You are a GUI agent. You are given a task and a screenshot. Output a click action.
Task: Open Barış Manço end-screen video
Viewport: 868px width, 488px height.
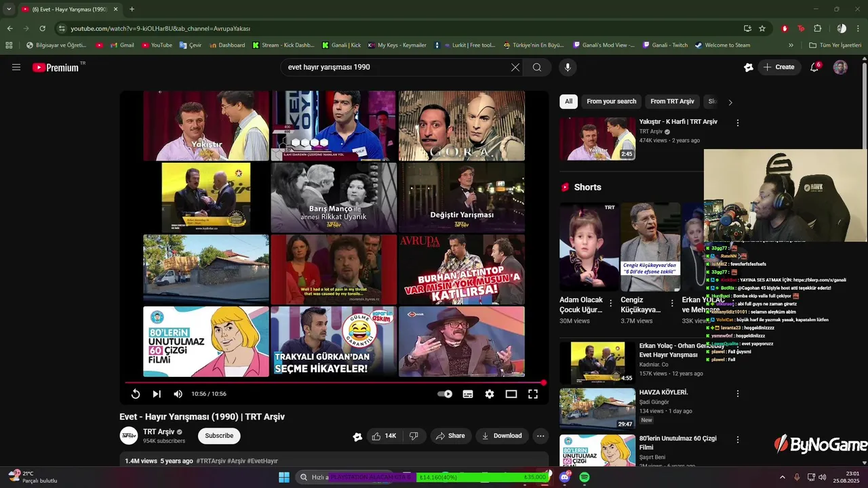coord(334,197)
